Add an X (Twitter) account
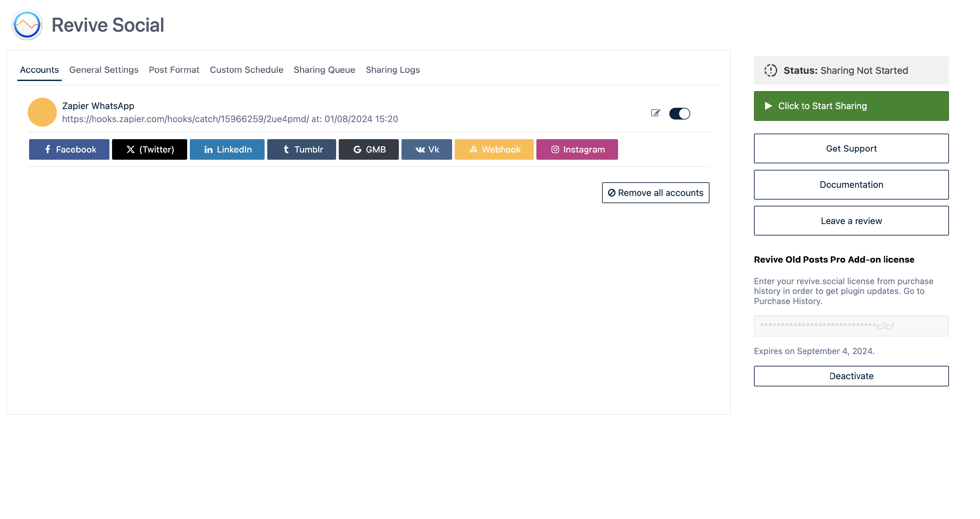The height and width of the screenshot is (519, 980). point(150,149)
